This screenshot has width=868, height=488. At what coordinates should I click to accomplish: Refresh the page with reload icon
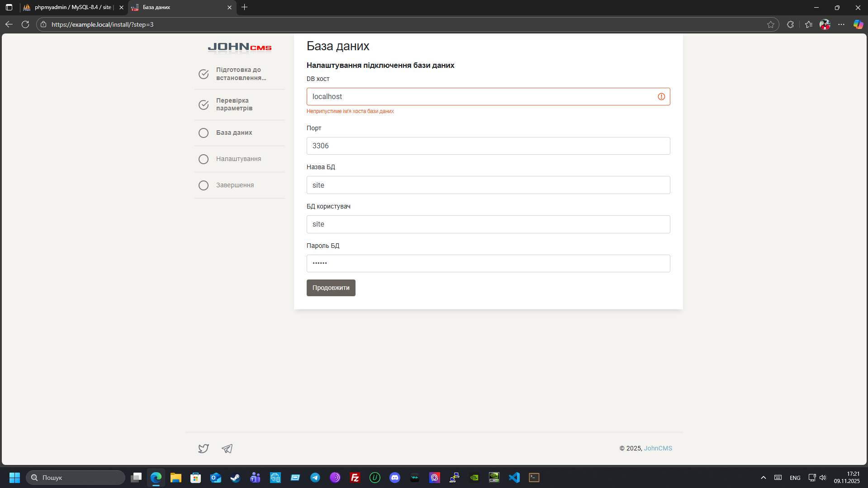[25, 24]
